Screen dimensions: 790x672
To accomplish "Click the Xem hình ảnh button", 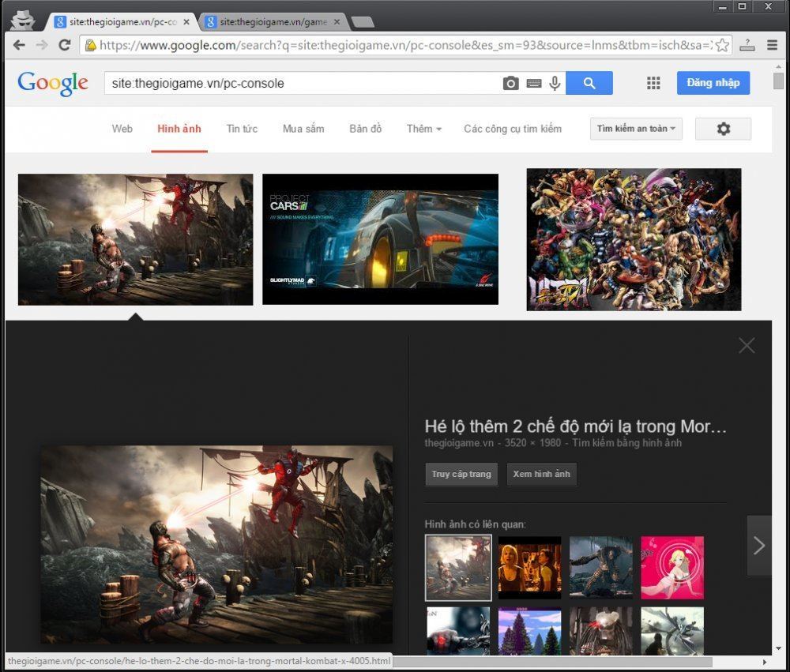I will [542, 475].
